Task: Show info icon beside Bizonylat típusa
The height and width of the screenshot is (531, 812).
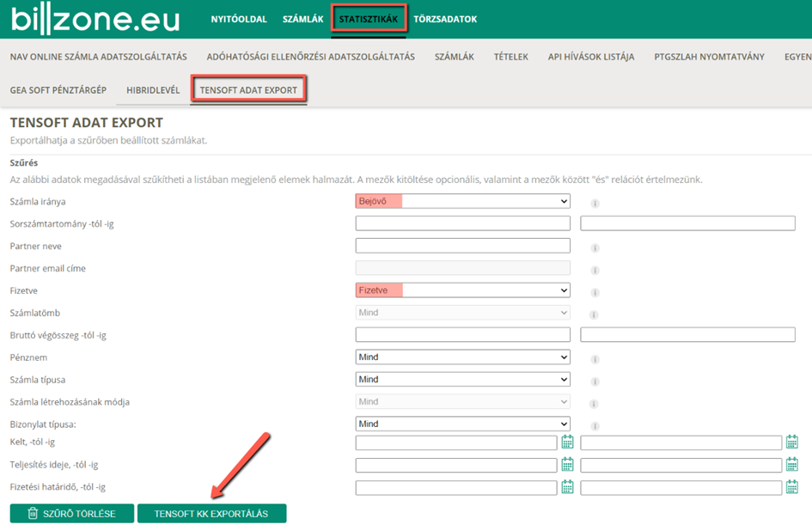Action: (595, 426)
